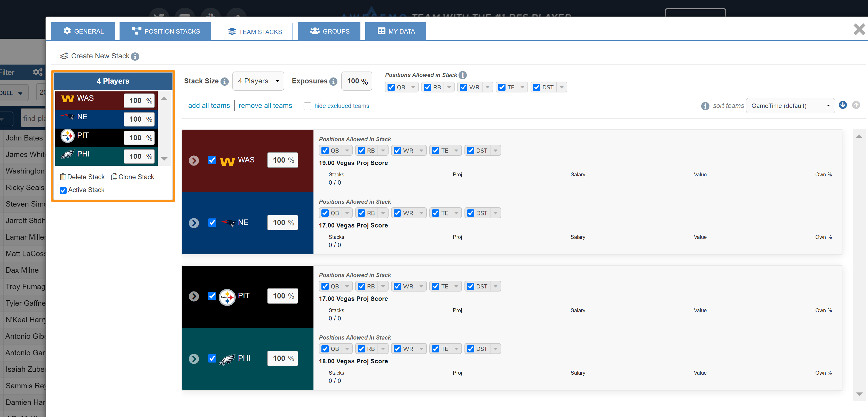Click the Clone Stack copy icon
This screenshot has height=417, width=868.
pyautogui.click(x=114, y=177)
